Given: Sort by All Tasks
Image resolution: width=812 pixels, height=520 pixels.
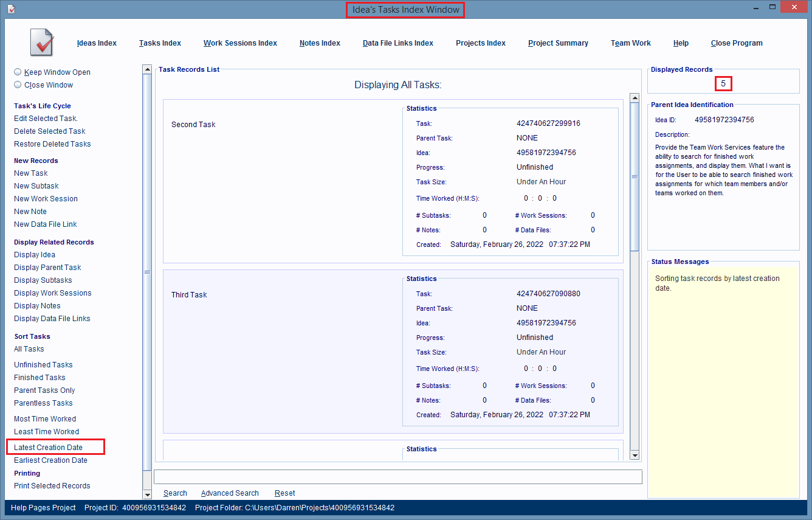Looking at the screenshot, I should [29, 349].
